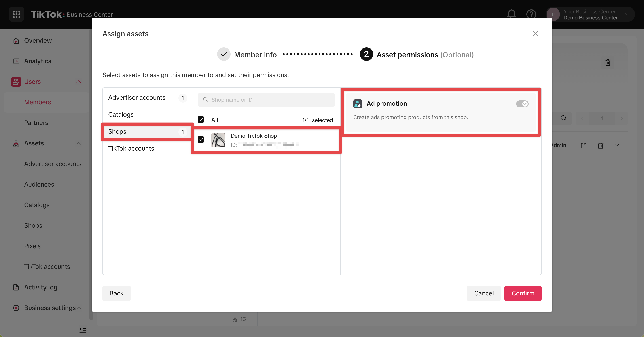Click the collapse sidebar icon
644x337 pixels.
tap(83, 329)
